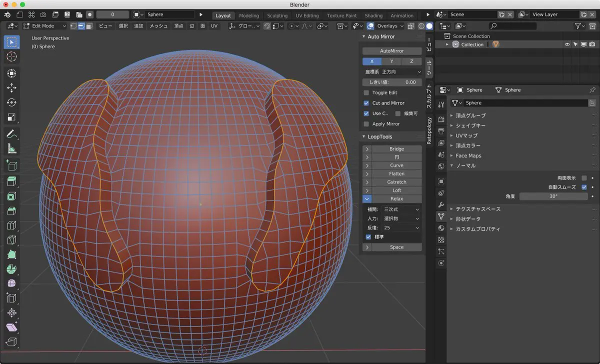600x364 pixels.
Task: Click the AutoMirror button
Action: pos(391,51)
